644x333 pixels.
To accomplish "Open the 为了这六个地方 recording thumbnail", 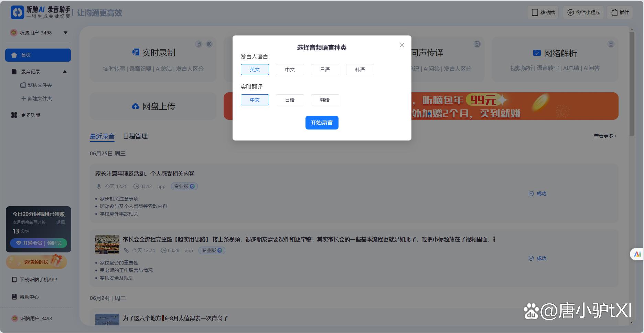I will [x=107, y=319].
